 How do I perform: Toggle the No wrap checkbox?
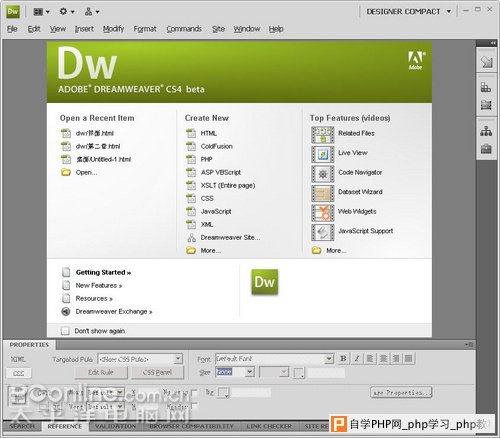194,393
